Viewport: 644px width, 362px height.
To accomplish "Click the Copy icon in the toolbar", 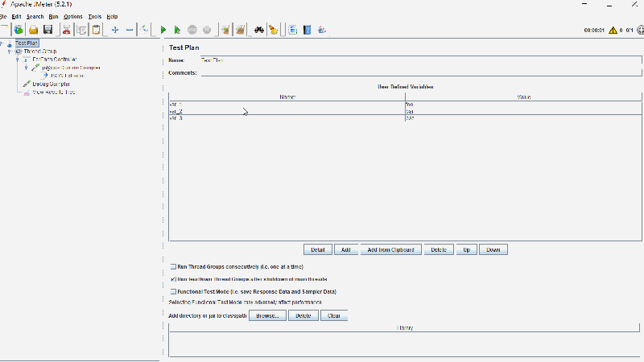I will point(81,30).
